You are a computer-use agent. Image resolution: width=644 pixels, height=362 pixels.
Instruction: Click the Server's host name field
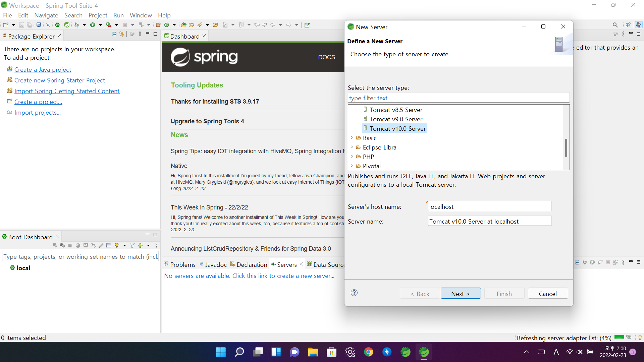(489, 206)
